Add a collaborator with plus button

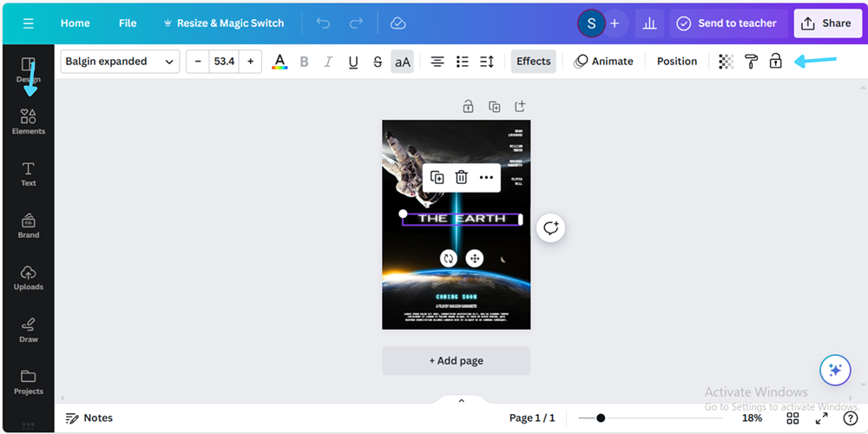(x=615, y=23)
